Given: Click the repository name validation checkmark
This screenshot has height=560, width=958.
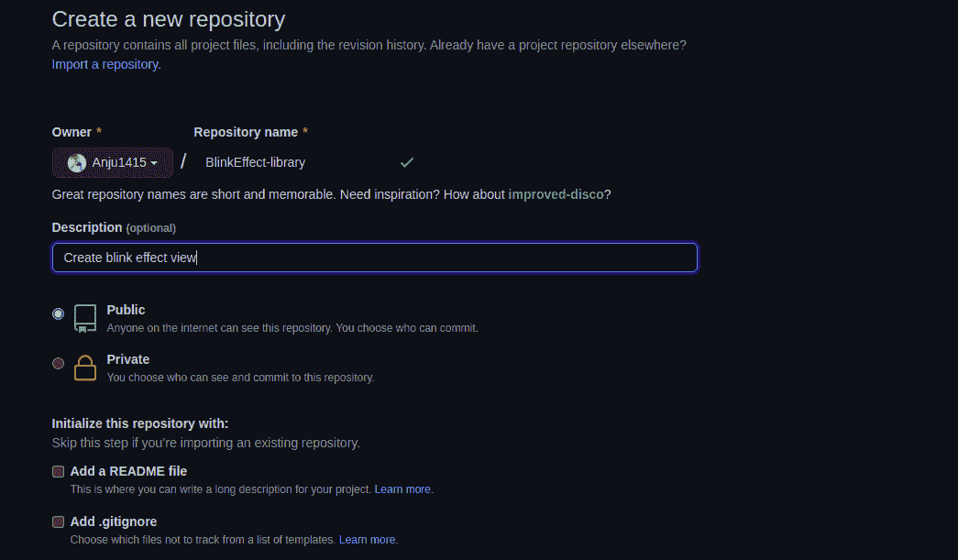Looking at the screenshot, I should pyautogui.click(x=407, y=162).
